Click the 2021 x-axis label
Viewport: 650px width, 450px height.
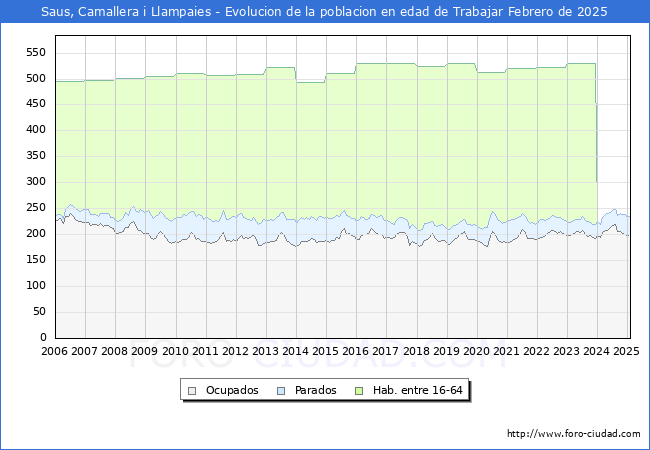(x=507, y=351)
